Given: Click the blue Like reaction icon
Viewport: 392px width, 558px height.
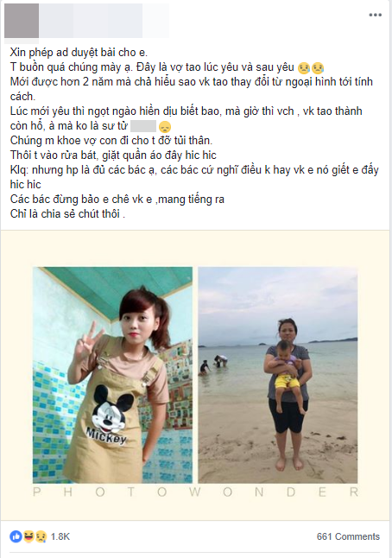Looking at the screenshot, I should click(16, 536).
